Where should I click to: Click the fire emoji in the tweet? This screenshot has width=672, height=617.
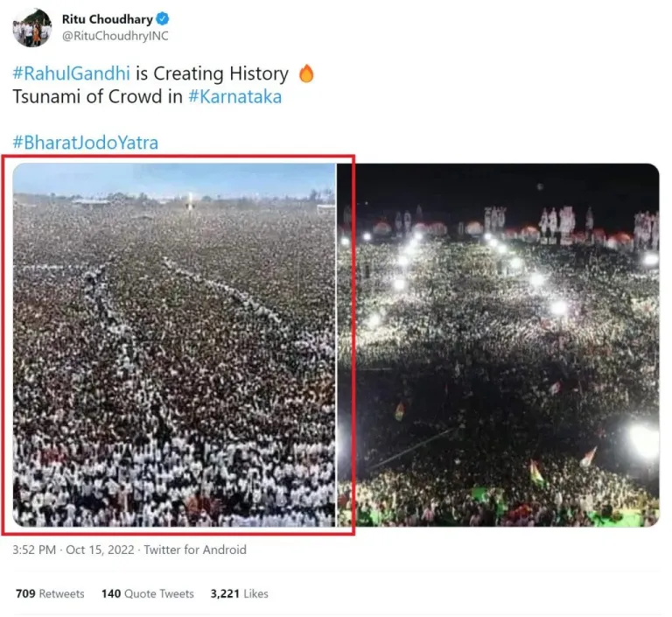(x=306, y=74)
